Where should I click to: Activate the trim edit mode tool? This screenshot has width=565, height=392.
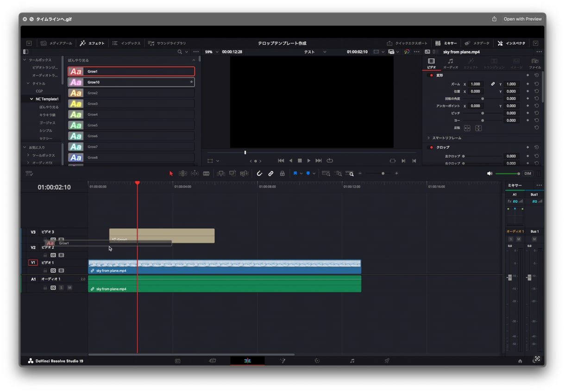pos(183,174)
